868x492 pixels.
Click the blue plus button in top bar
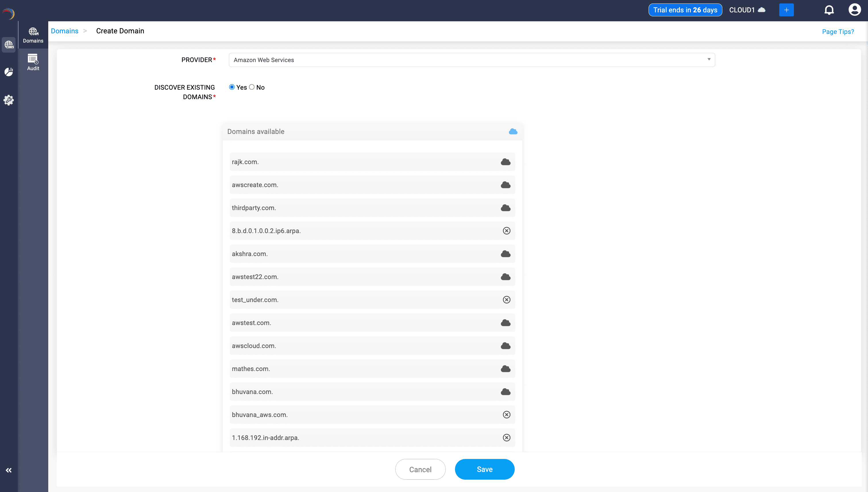787,10
